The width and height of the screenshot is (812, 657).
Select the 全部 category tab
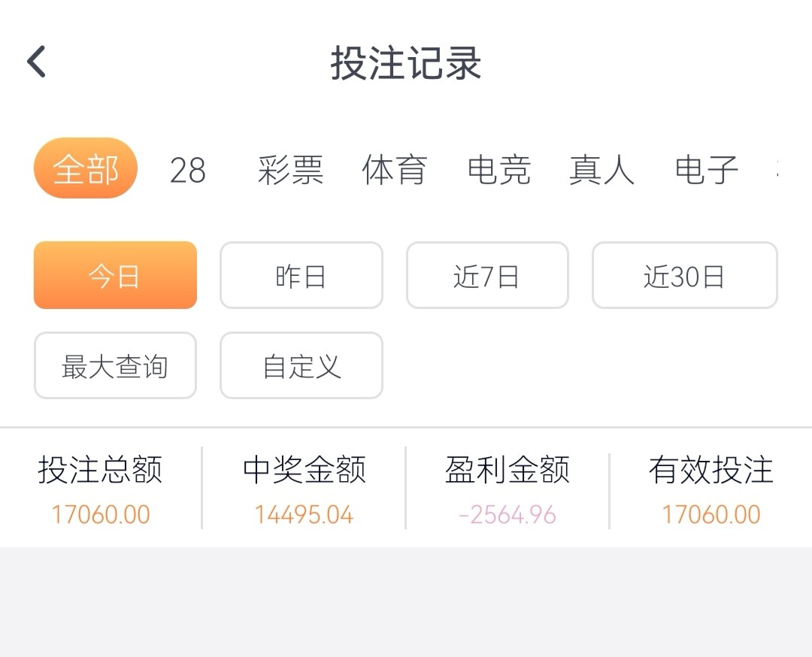(x=86, y=168)
